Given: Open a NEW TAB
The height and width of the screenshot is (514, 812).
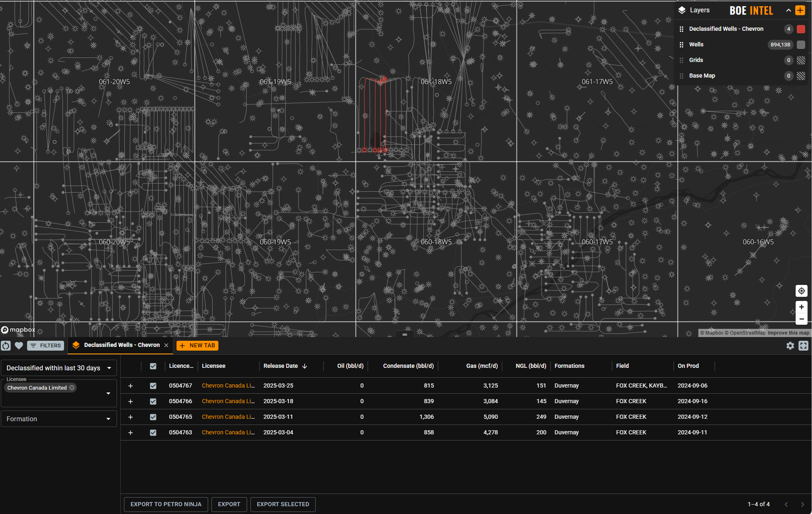Looking at the screenshot, I should pyautogui.click(x=197, y=346).
